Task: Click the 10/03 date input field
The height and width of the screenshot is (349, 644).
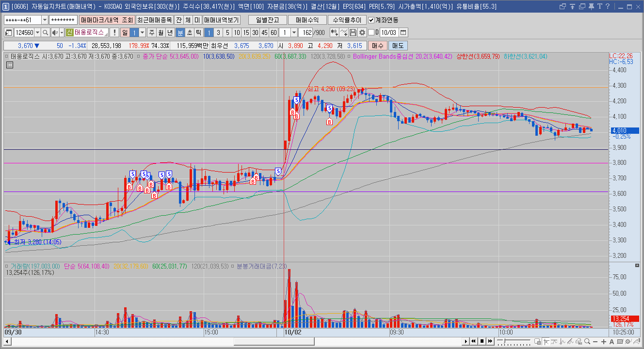Action: pos(389,32)
